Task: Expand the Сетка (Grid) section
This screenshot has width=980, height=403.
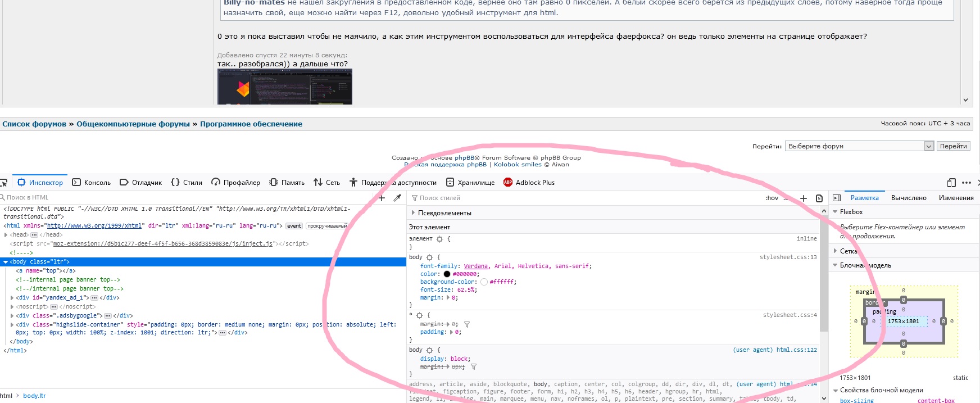Action: (835, 251)
